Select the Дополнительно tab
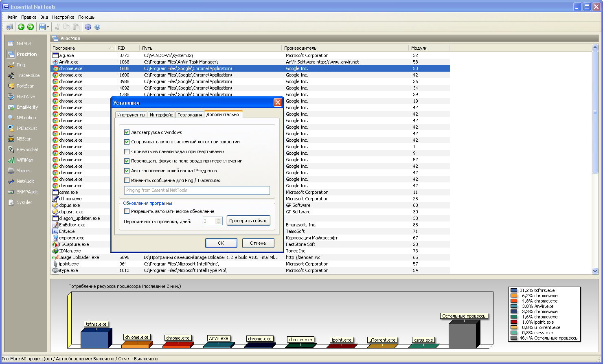The height and width of the screenshot is (364, 603). [x=223, y=114]
